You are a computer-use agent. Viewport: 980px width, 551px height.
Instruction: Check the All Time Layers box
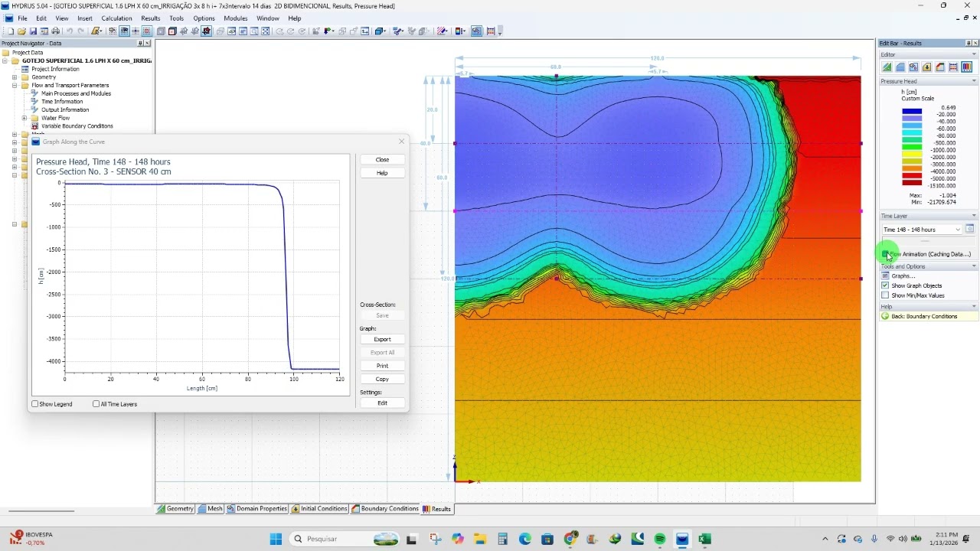pos(96,404)
